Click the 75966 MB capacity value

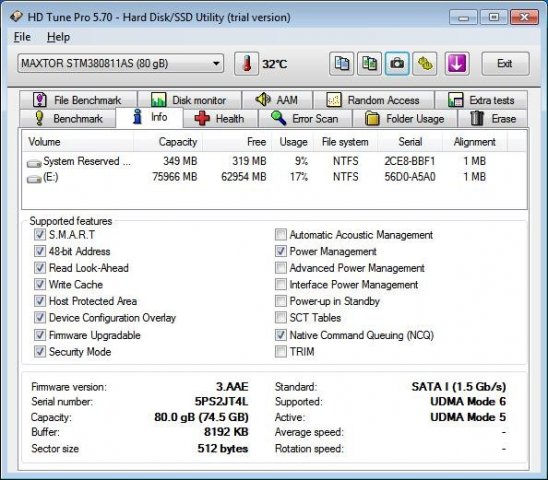[175, 177]
